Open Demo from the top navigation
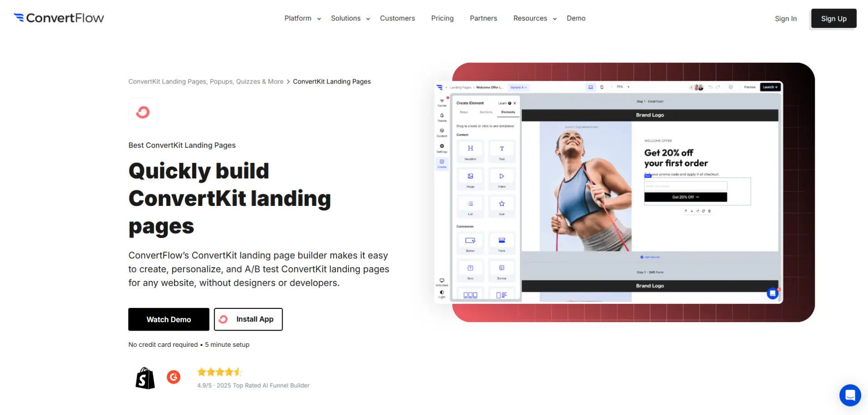The height and width of the screenshot is (415, 868). coord(576,18)
